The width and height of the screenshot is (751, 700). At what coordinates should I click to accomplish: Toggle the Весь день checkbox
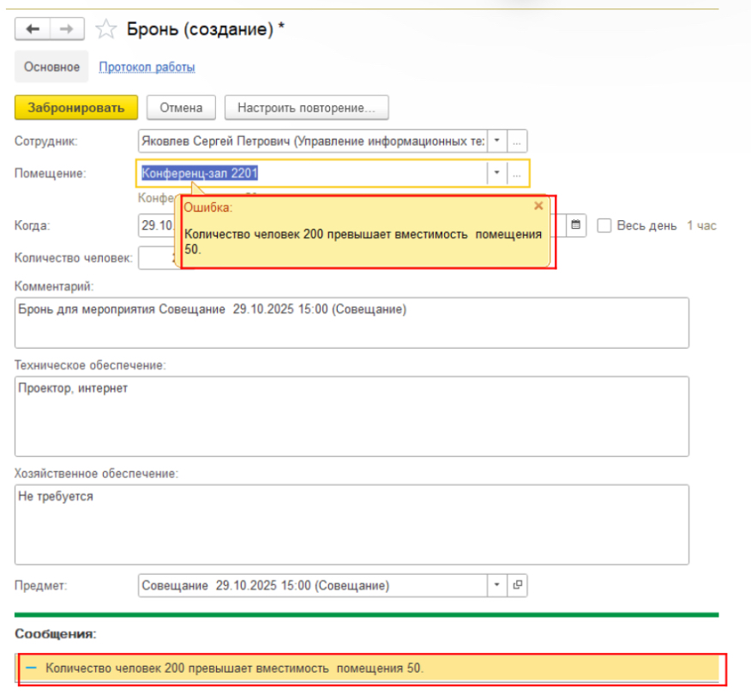pyautogui.click(x=604, y=225)
